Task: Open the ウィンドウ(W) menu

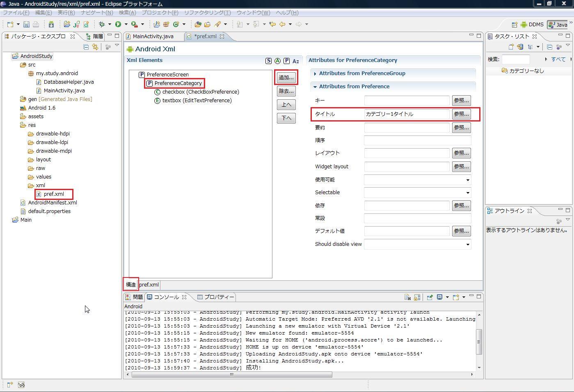Action: (x=253, y=13)
